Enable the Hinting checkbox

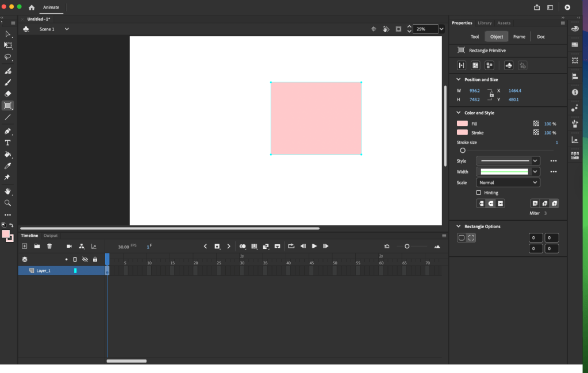pyautogui.click(x=479, y=193)
